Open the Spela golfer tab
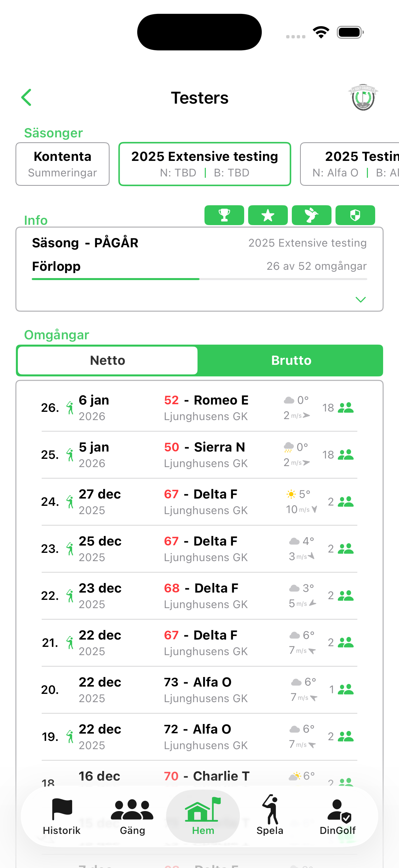 270,816
